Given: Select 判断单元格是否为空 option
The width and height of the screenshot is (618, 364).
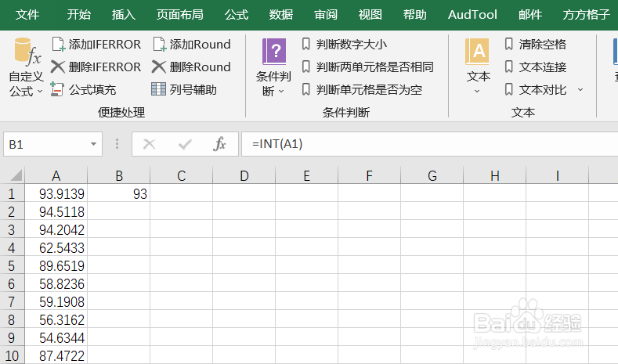Looking at the screenshot, I should (x=362, y=89).
